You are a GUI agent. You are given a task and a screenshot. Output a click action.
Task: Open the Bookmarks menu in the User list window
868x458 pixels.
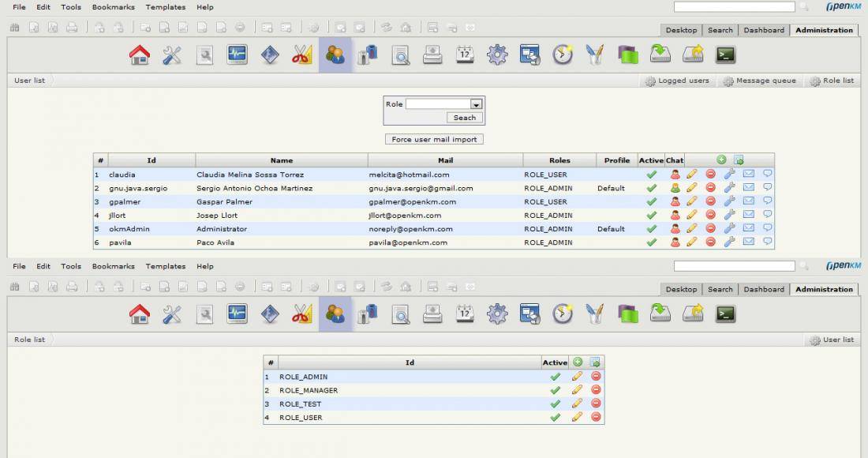[113, 7]
